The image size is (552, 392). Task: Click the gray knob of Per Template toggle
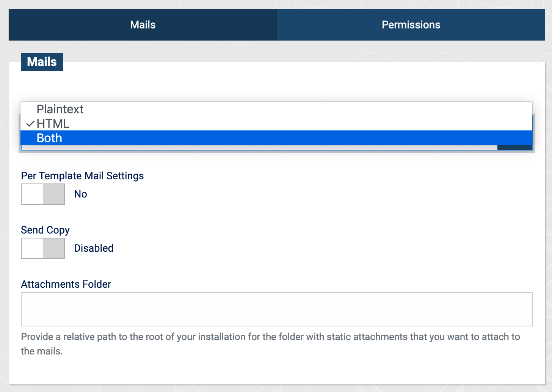(53, 194)
